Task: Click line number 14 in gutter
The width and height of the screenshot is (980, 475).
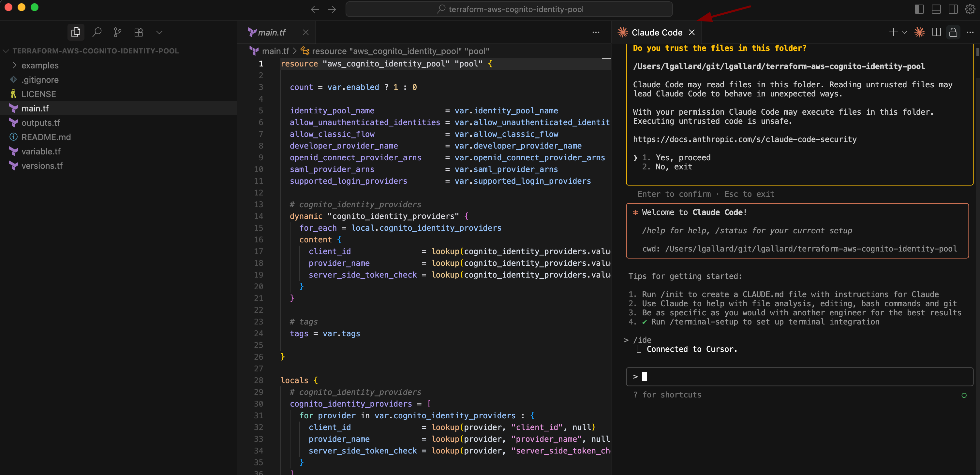Action: click(x=259, y=216)
